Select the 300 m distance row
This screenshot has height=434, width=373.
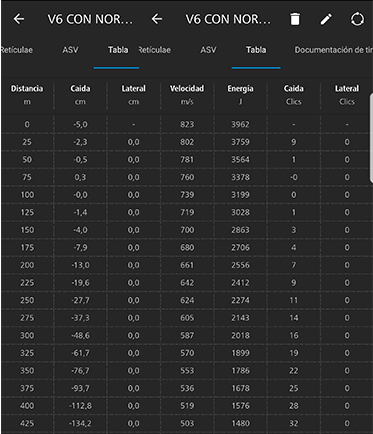tap(187, 335)
